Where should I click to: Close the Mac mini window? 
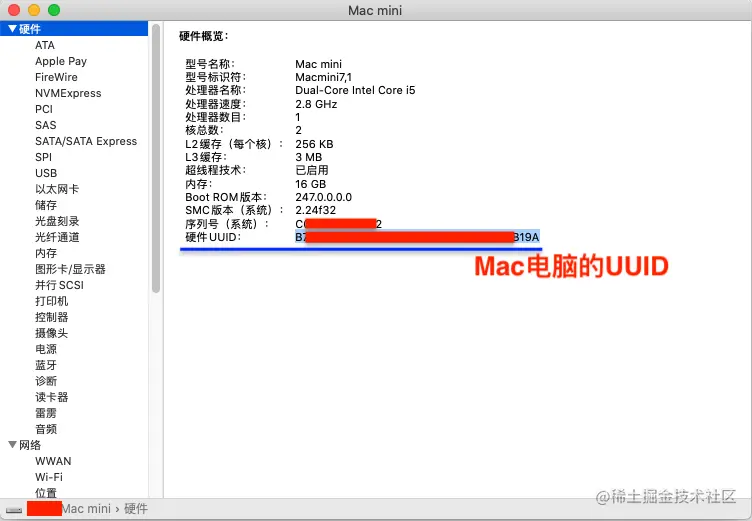(14, 10)
